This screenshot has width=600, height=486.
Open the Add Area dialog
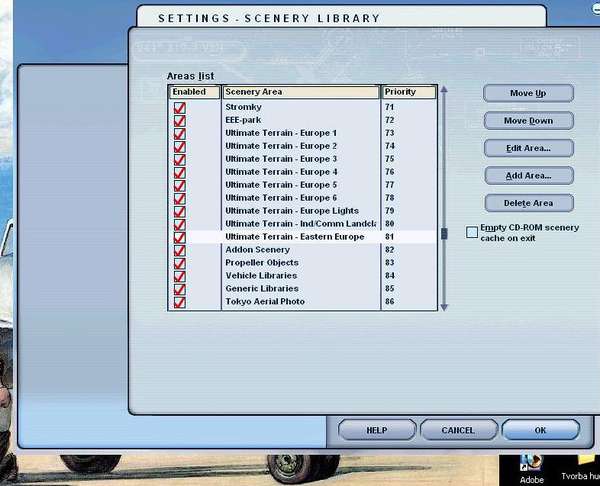click(529, 176)
